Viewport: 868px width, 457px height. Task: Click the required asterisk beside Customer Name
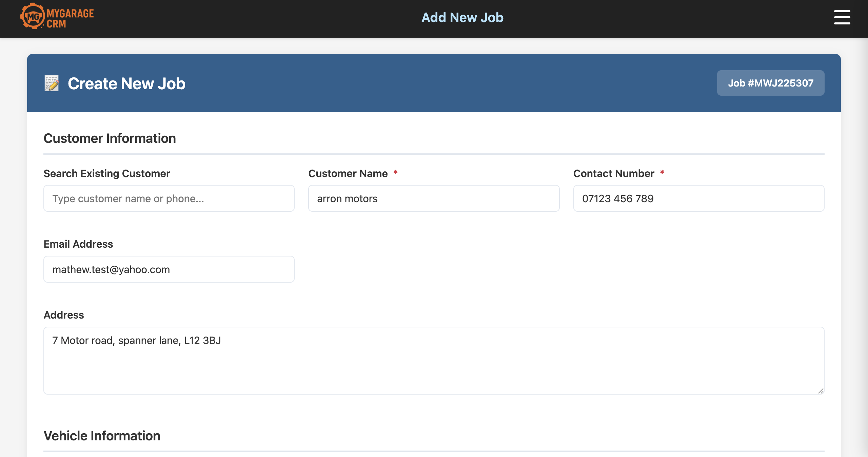396,172
